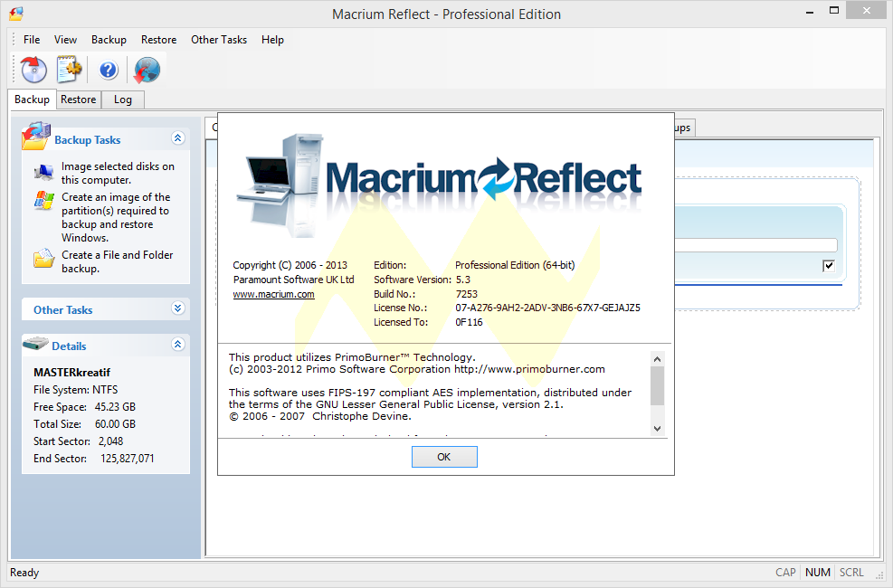This screenshot has width=893, height=588.
Task: Open the www.macrium.com link
Action: point(273,294)
